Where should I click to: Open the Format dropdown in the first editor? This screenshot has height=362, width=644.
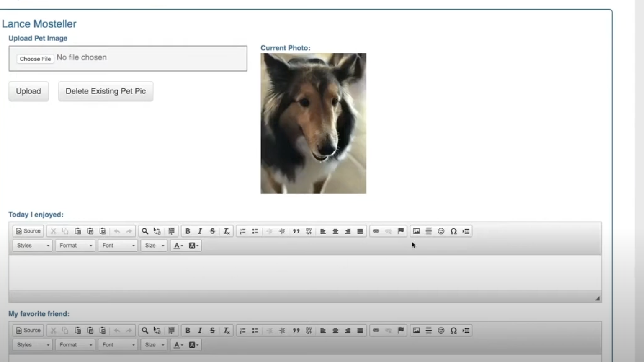click(75, 246)
